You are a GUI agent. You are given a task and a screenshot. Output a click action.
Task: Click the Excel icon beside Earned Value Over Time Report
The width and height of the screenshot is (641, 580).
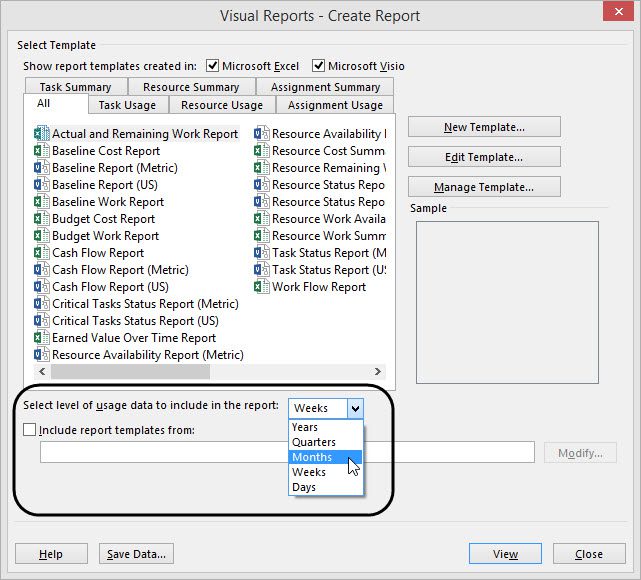[42, 338]
